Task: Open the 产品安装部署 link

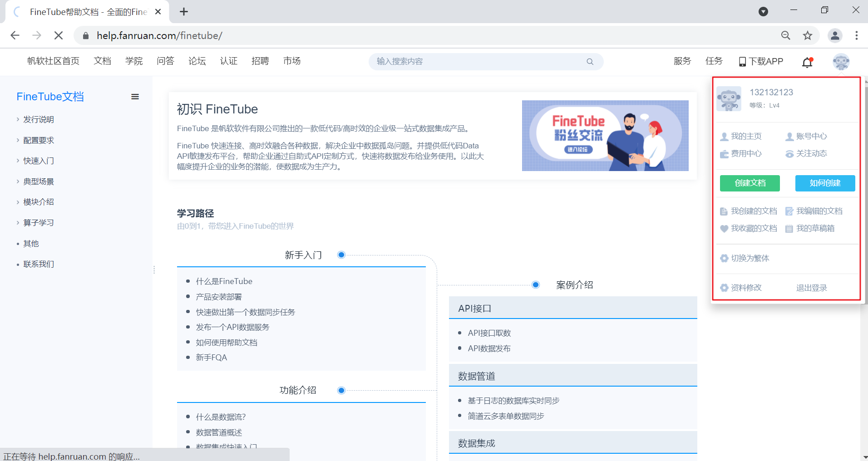Action: point(219,297)
